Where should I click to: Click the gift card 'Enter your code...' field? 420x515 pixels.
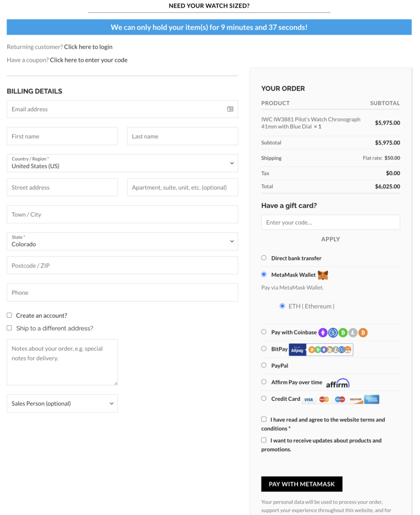point(330,222)
